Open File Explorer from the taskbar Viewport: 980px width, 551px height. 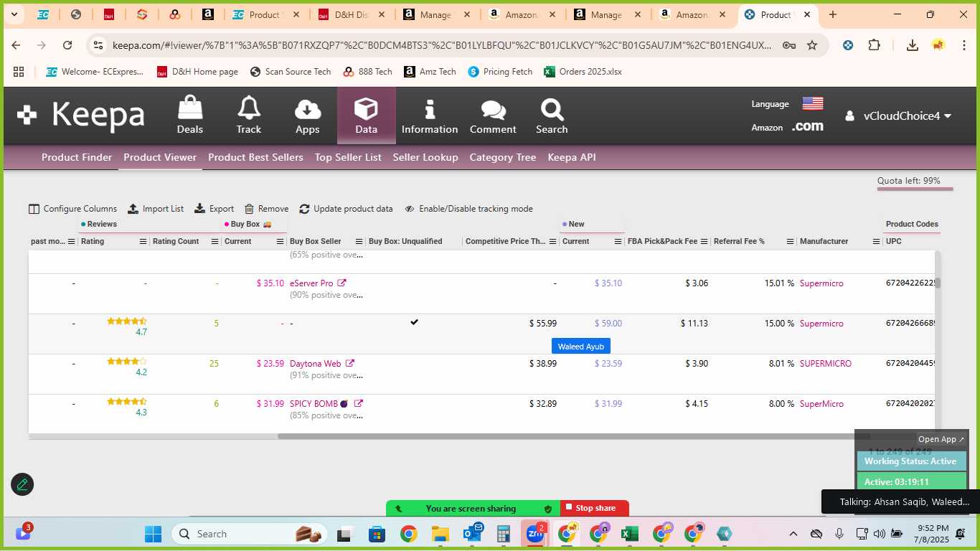(440, 534)
